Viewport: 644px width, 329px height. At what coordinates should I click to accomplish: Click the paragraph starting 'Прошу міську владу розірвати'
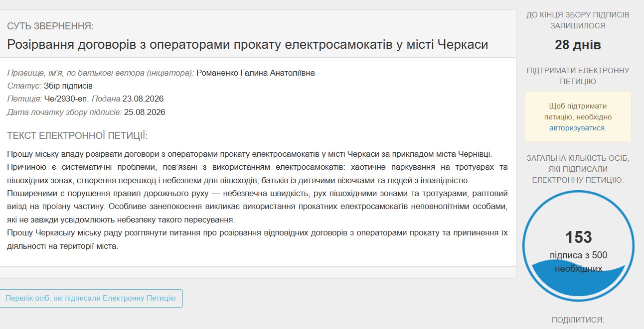(x=250, y=153)
